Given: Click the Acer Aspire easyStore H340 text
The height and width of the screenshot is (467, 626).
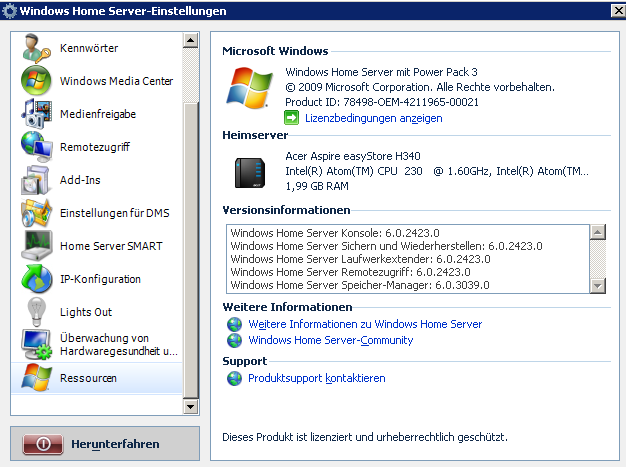Looking at the screenshot, I should point(353,156).
